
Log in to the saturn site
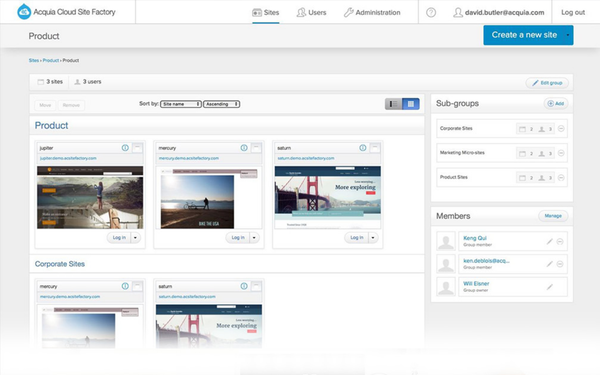click(x=357, y=238)
